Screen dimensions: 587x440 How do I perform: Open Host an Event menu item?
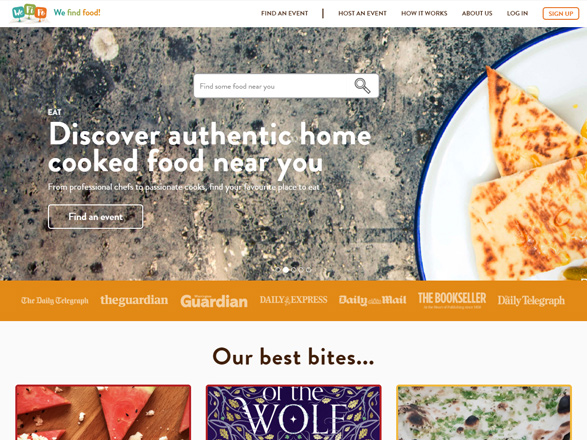(362, 13)
